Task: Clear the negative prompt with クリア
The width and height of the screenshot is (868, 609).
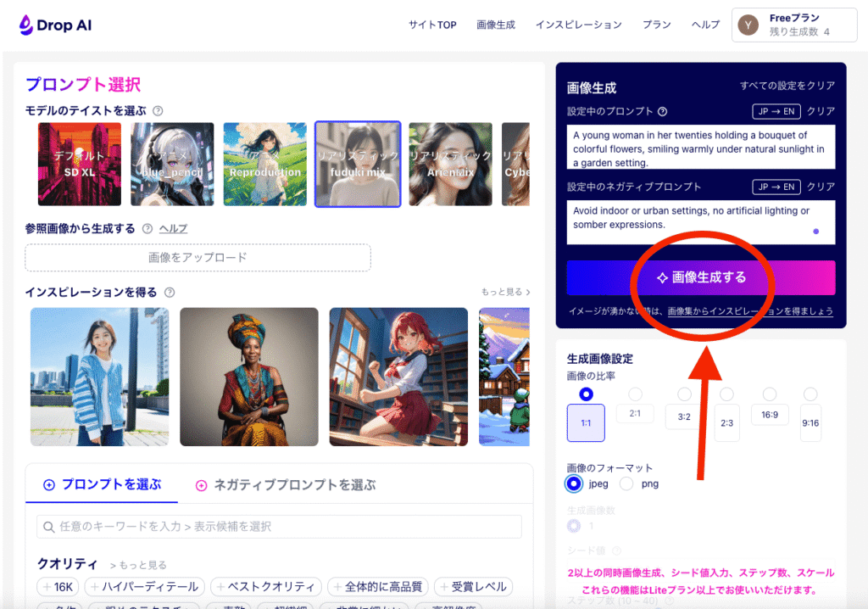Action: pos(821,187)
